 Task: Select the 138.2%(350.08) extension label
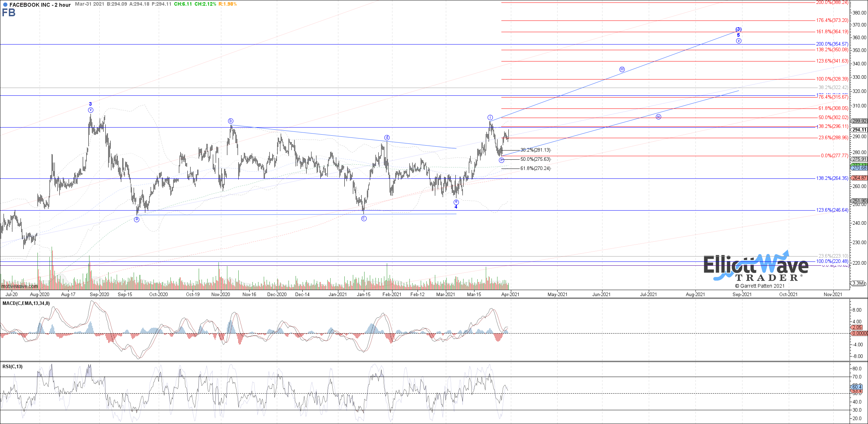coord(832,50)
